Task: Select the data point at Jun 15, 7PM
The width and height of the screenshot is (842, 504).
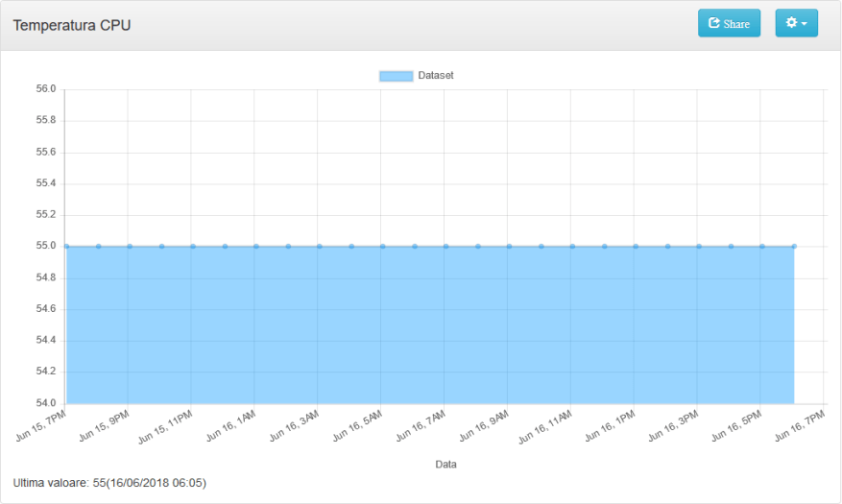Action: tap(66, 247)
